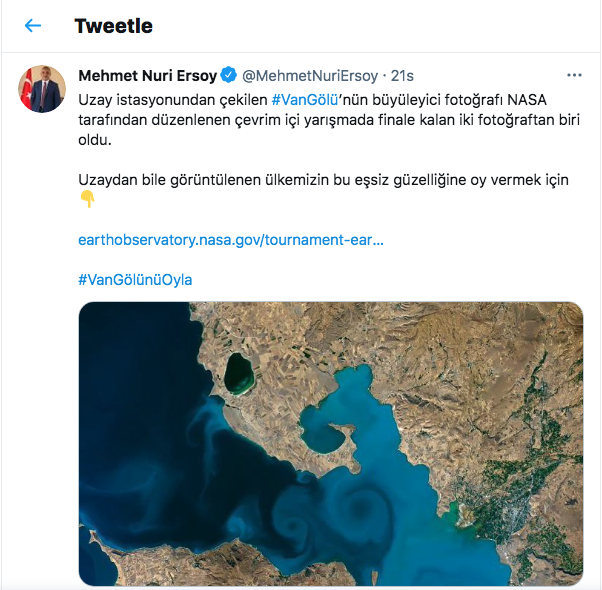Screen dimensions: 602x590
Task: Open the Lake Van satellite photo
Action: tap(330, 443)
